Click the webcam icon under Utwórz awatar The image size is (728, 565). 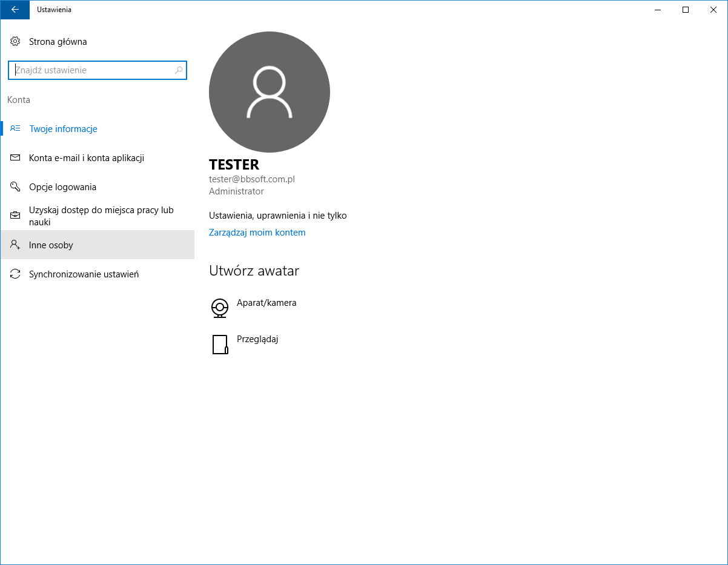[x=220, y=308]
